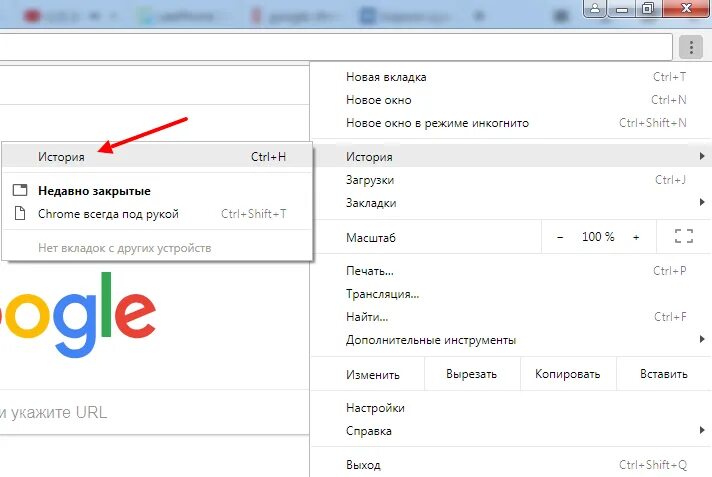Click the 100 % zoom value
Screen dimensions: 712x477
(598, 237)
